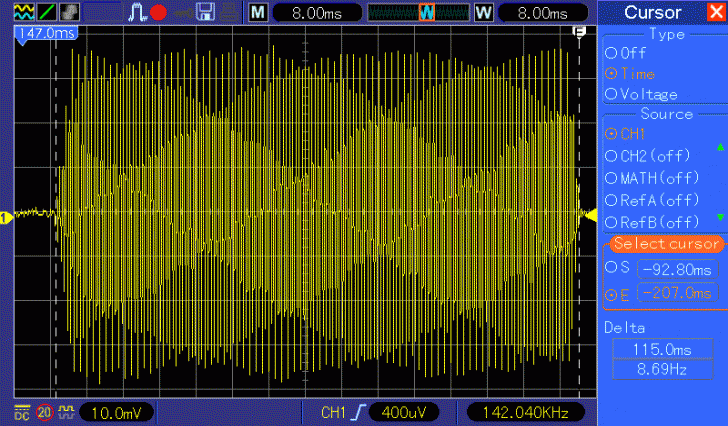Click the floppy disk save icon

pos(207,12)
